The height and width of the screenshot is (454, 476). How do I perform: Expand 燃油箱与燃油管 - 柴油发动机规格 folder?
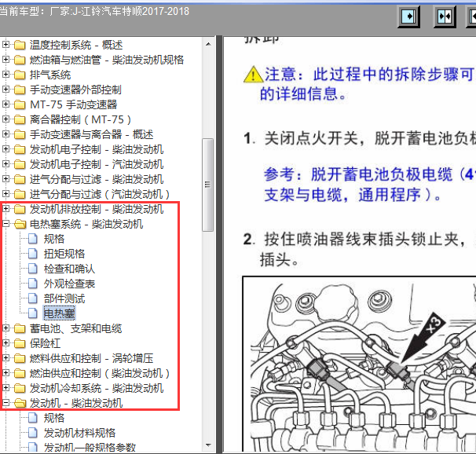[5, 60]
